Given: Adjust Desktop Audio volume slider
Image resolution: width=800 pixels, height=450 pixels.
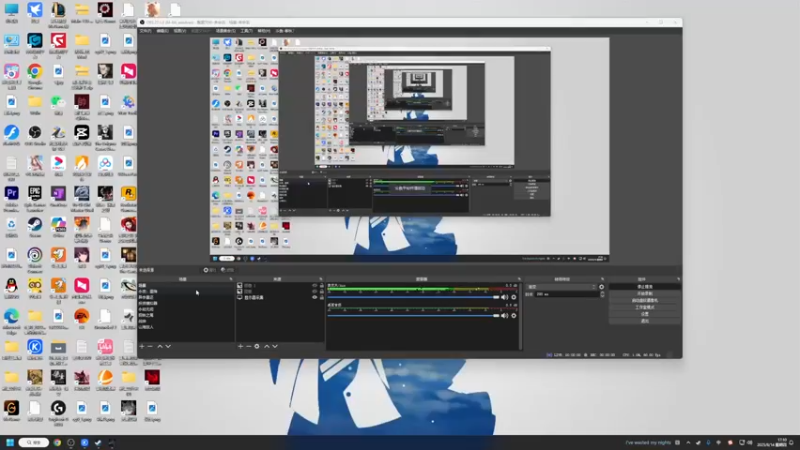Looking at the screenshot, I should tap(413, 297).
